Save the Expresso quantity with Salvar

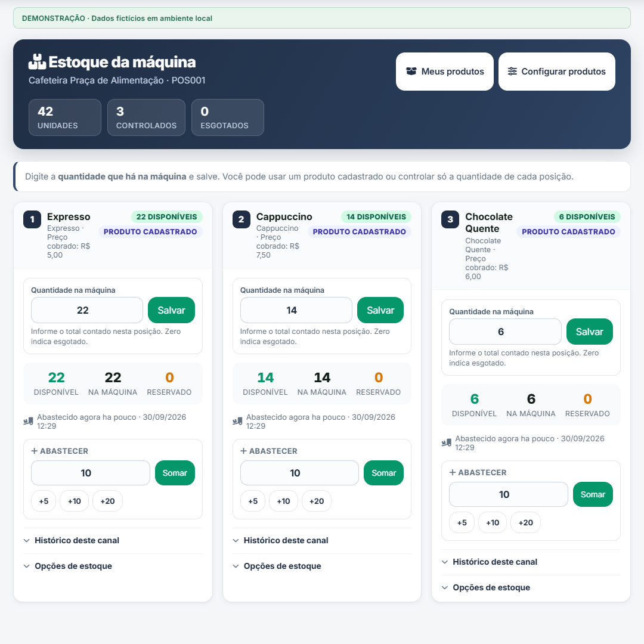pos(171,310)
